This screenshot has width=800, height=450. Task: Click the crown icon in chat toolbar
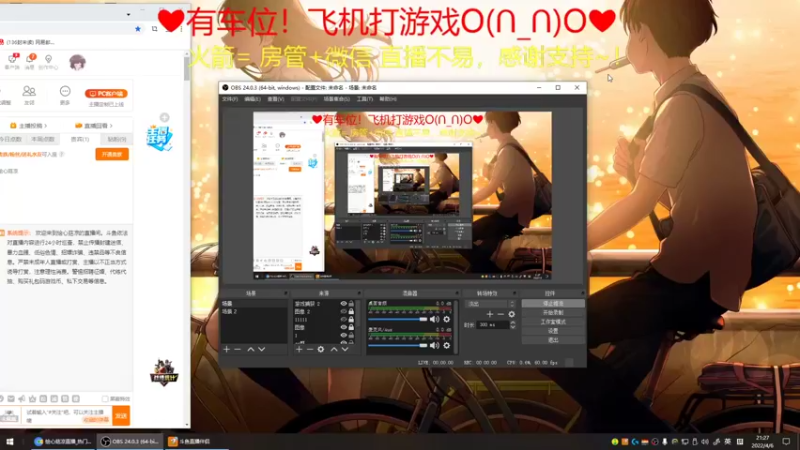click(32, 399)
